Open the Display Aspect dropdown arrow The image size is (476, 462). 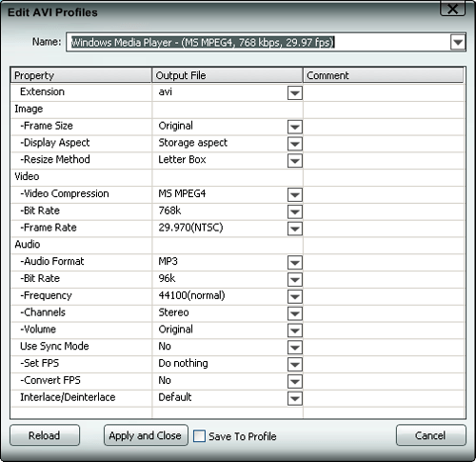click(295, 144)
